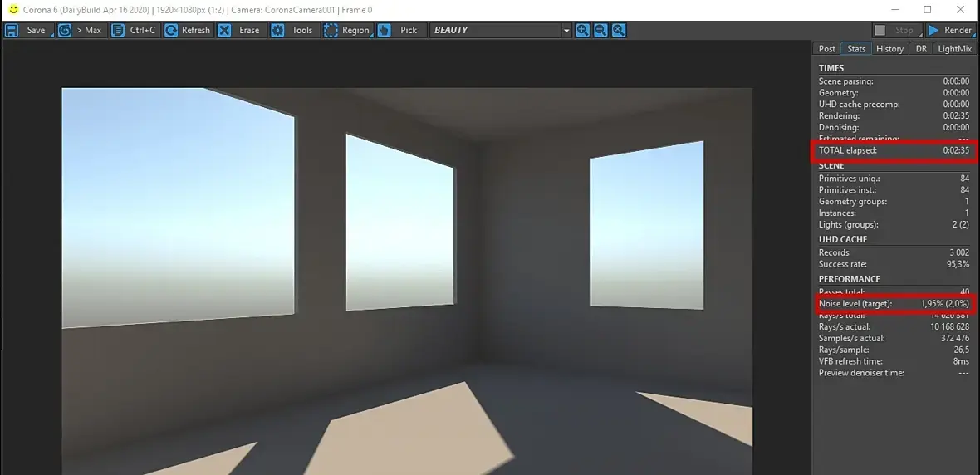Click the 'Geometry groups:' label
The height and width of the screenshot is (475, 980).
[853, 201]
